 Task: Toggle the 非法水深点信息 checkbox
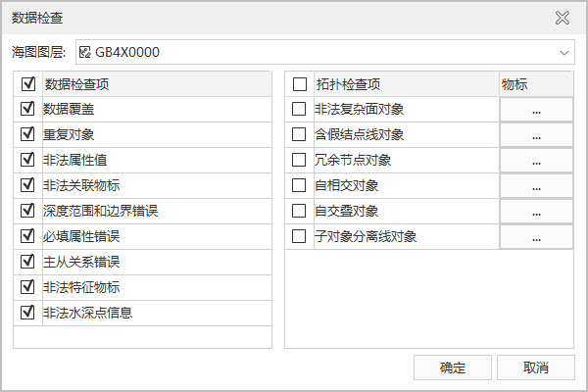[27, 313]
